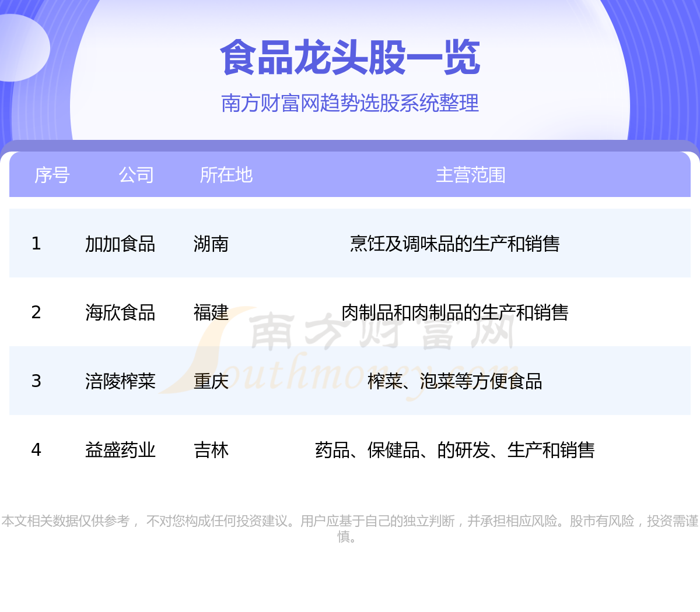700x612 pixels.
Task: Select company 益盛药业
Action: [x=120, y=450]
